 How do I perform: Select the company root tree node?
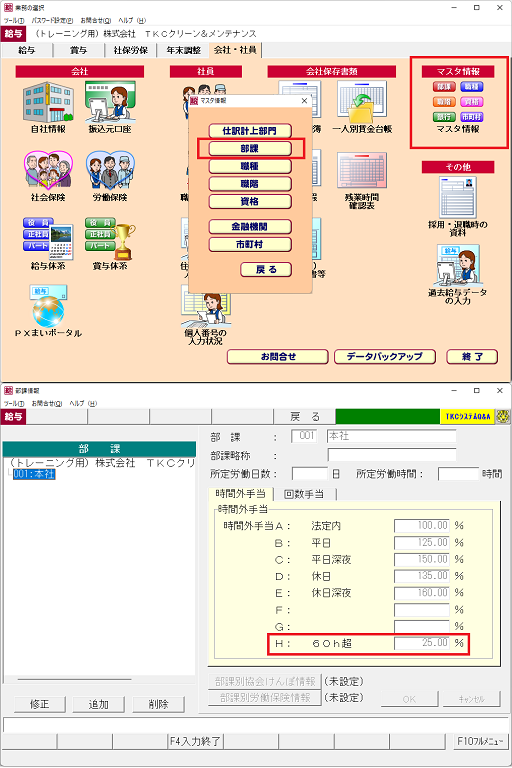pos(102,463)
